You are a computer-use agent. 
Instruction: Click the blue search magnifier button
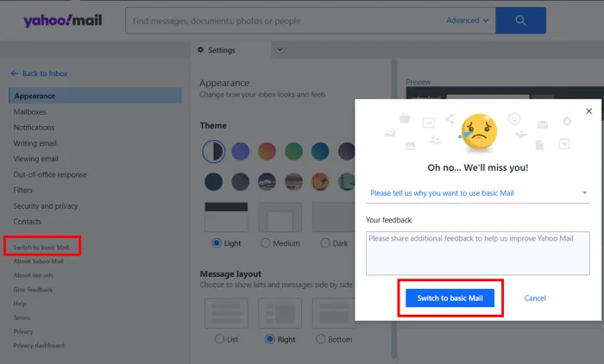click(x=520, y=21)
